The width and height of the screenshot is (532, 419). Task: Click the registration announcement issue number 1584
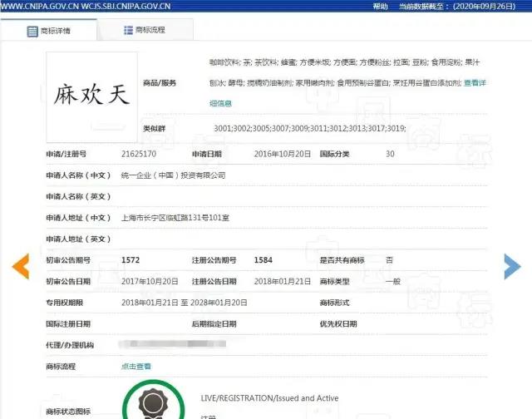click(263, 260)
